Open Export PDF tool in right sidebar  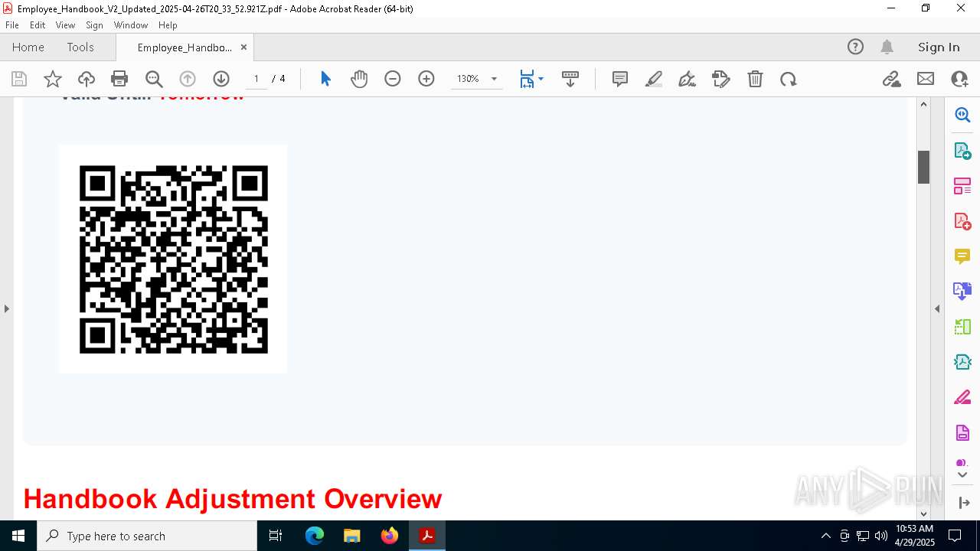coord(962,151)
